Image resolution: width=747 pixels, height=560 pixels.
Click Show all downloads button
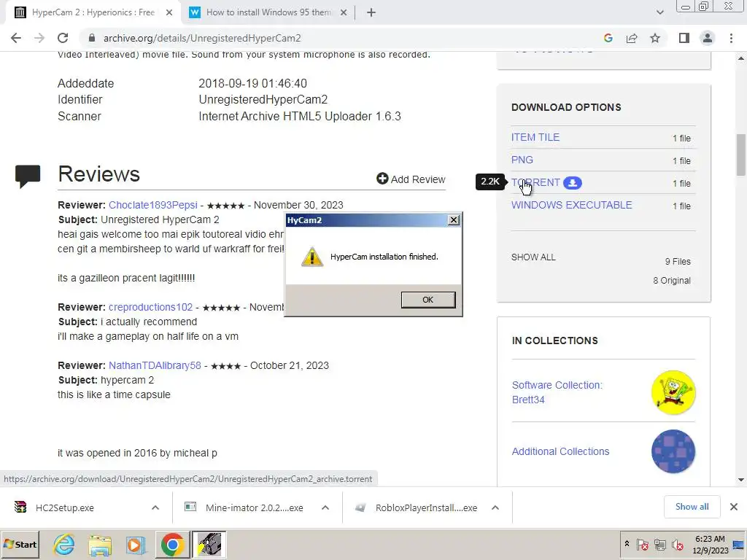tap(692, 507)
